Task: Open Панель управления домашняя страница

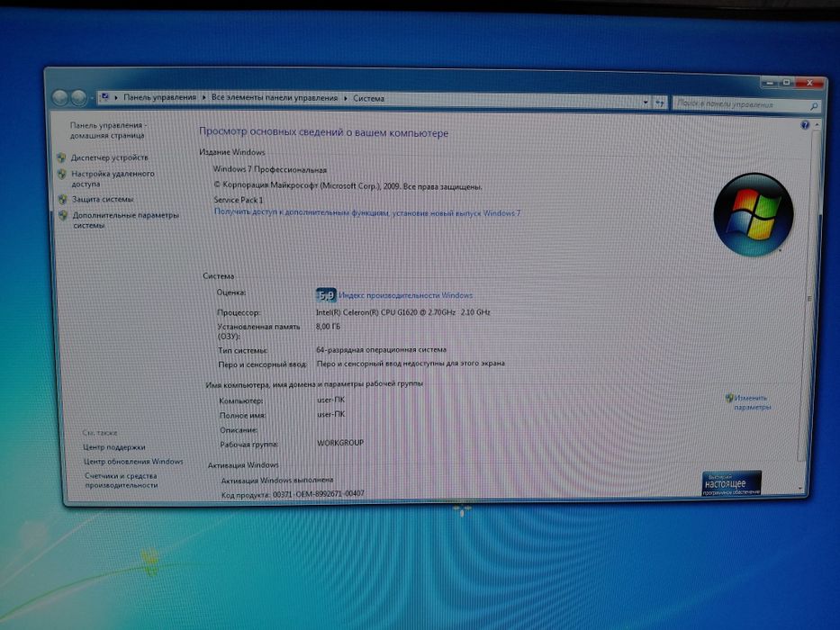Action: coord(108,130)
